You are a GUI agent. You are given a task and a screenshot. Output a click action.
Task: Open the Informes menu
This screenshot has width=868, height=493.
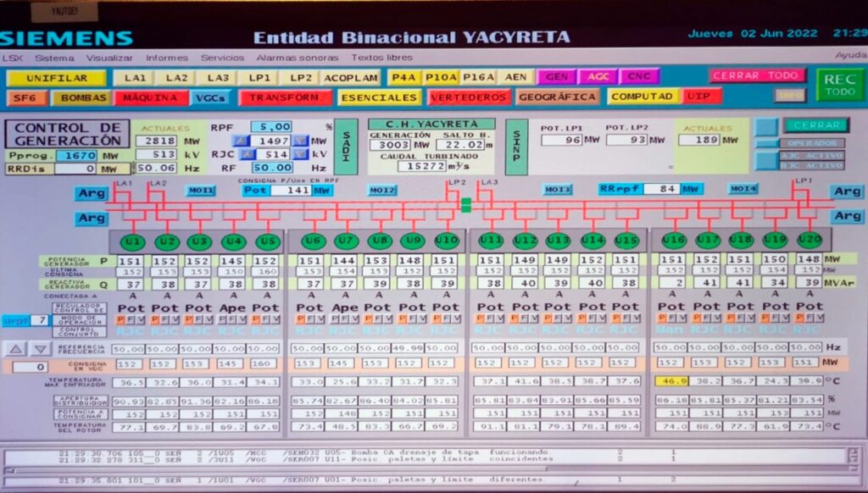pyautogui.click(x=167, y=58)
